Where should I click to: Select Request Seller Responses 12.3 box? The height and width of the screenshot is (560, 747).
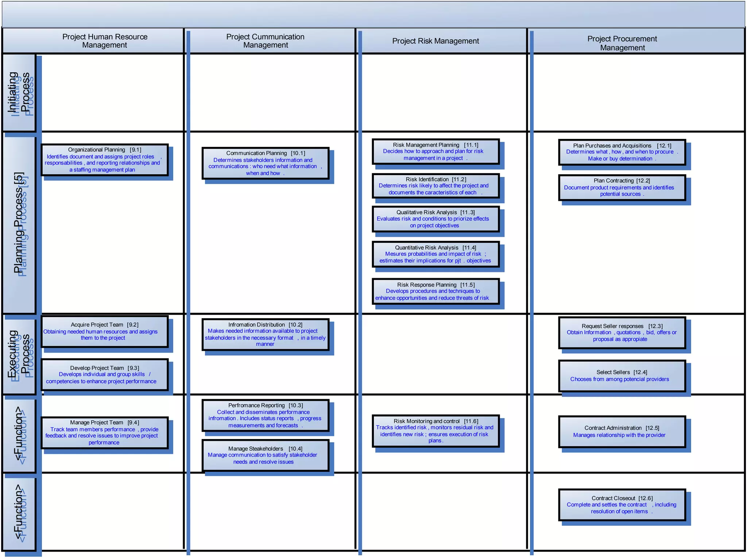622,332
